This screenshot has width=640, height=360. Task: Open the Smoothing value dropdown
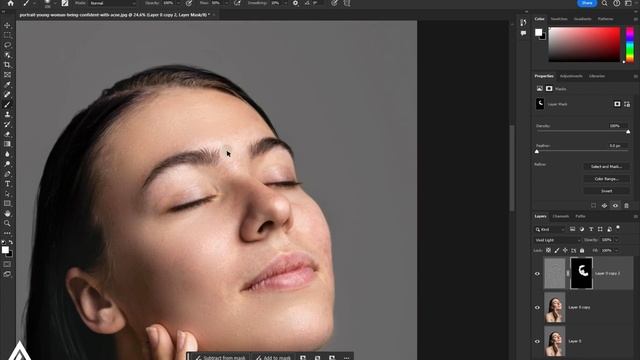[x=285, y=3]
